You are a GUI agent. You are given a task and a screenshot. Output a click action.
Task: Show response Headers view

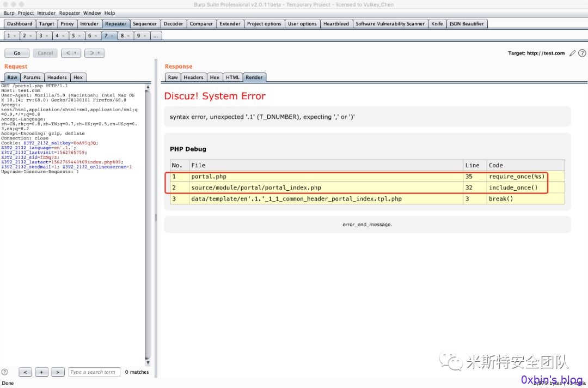193,77
